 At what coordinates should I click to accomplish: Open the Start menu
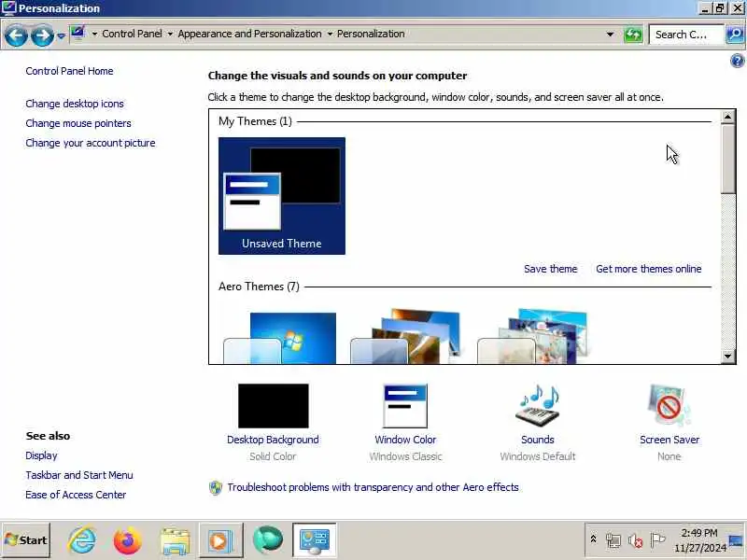pyautogui.click(x=26, y=540)
